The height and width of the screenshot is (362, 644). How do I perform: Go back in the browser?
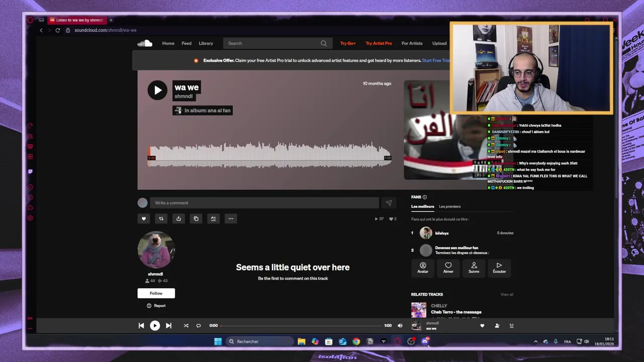tap(41, 30)
